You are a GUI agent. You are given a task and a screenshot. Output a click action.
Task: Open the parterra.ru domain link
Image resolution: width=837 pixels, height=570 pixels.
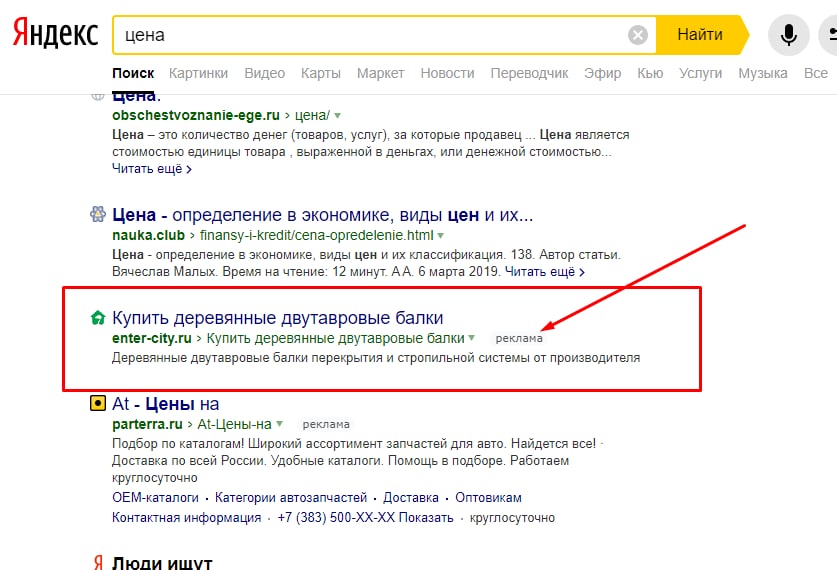(x=147, y=424)
